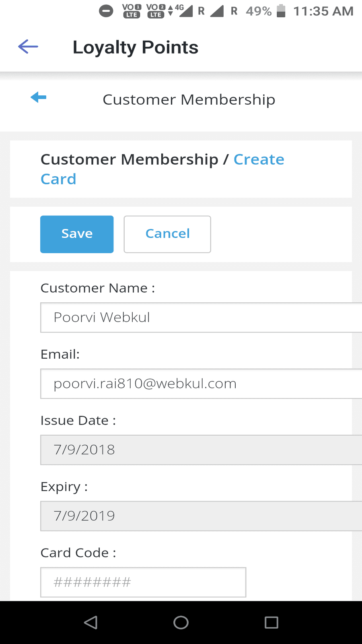Open the Create Card breadcrumb link
Viewport: 362px width, 644px height.
[259, 160]
